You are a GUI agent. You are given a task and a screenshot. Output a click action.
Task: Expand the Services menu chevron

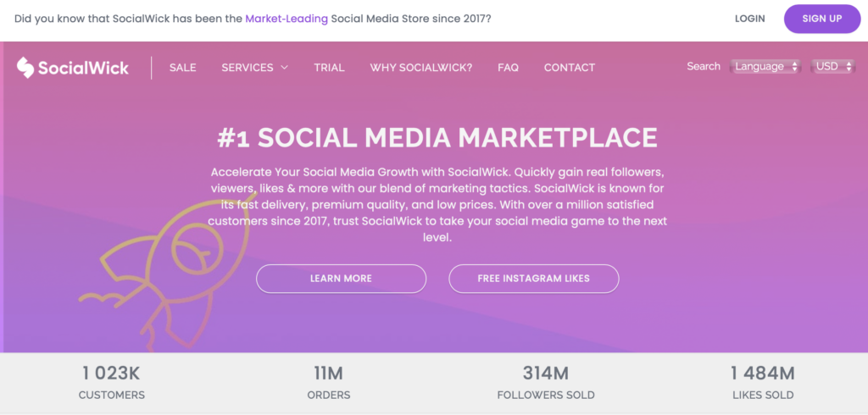click(284, 68)
